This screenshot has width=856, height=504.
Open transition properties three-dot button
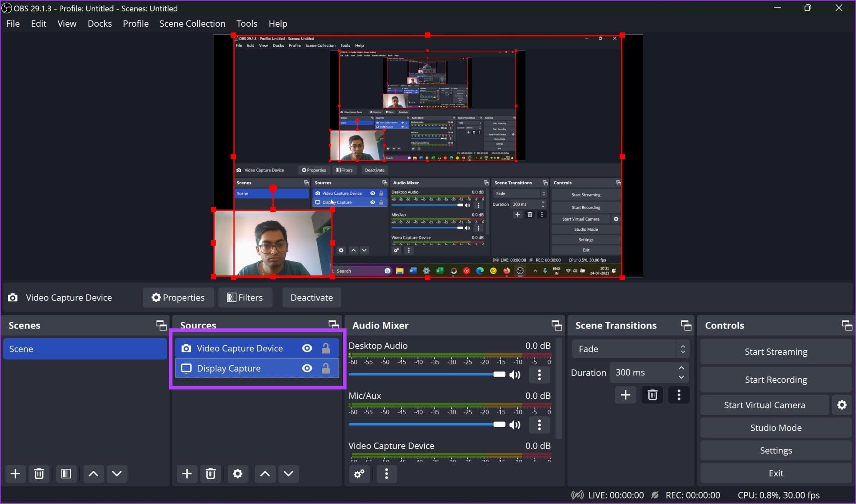(x=679, y=395)
